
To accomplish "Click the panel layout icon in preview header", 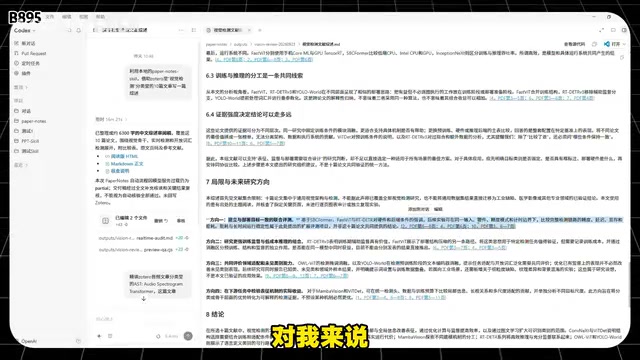I will coord(613,30).
